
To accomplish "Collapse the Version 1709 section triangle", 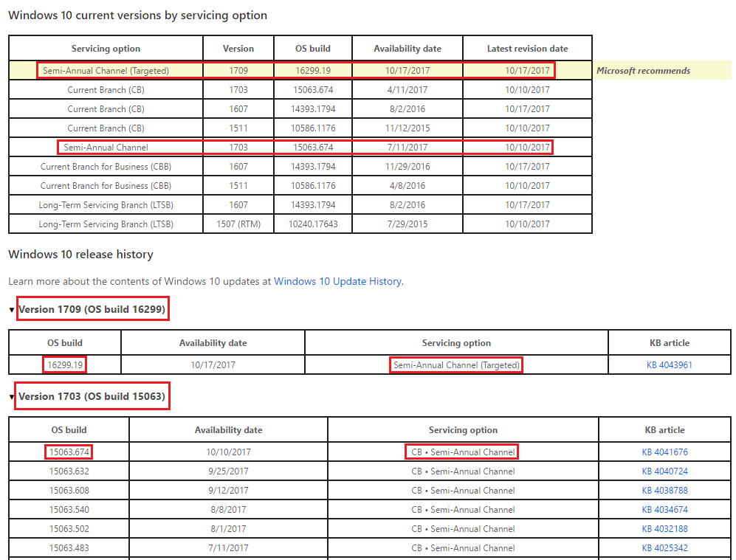I will click(x=12, y=310).
